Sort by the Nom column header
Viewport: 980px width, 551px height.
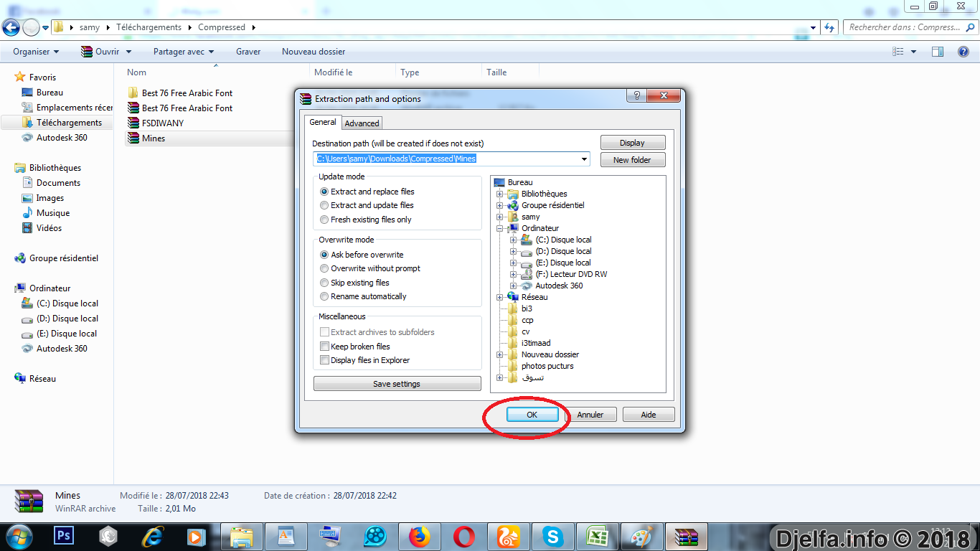(136, 72)
